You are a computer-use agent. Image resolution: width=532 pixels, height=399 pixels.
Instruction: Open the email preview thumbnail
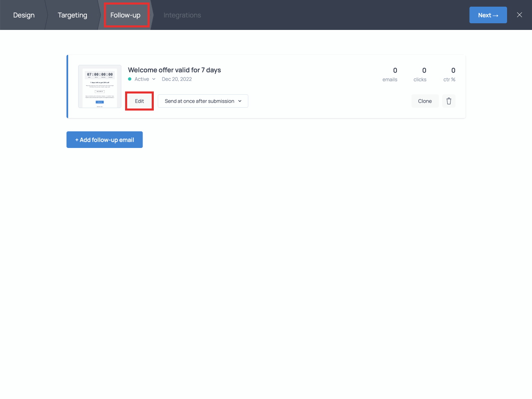click(100, 86)
